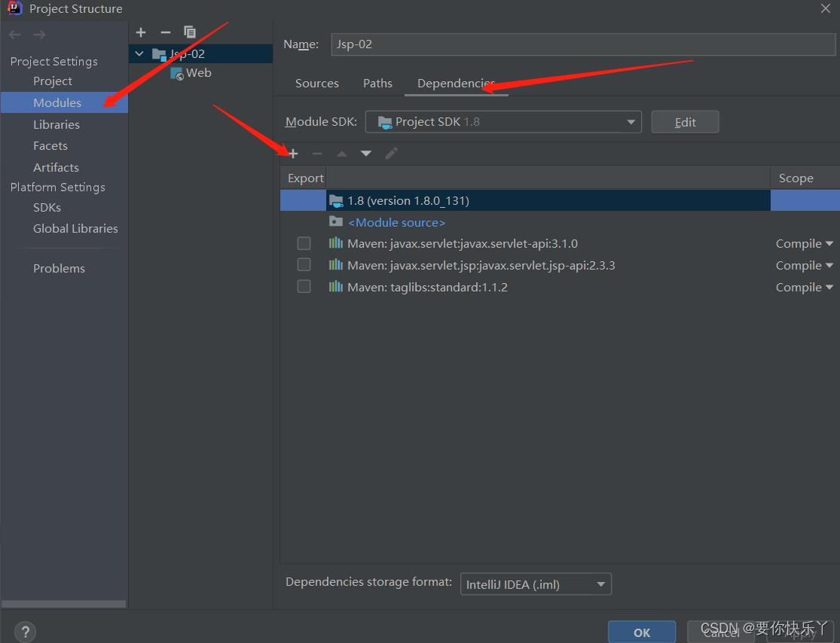Toggle export for javax.servlet-api:3.1.0
Viewport: 840px width, 643px height.
[304, 244]
